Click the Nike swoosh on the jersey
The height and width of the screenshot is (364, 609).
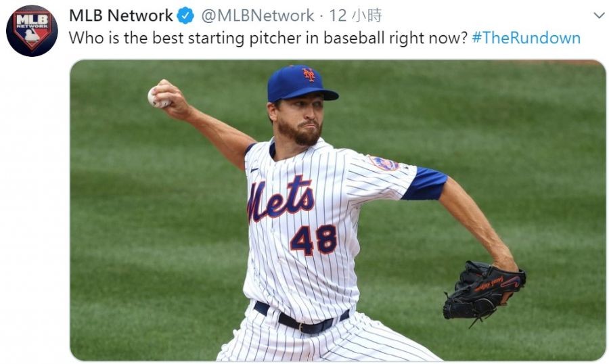[x=254, y=170]
